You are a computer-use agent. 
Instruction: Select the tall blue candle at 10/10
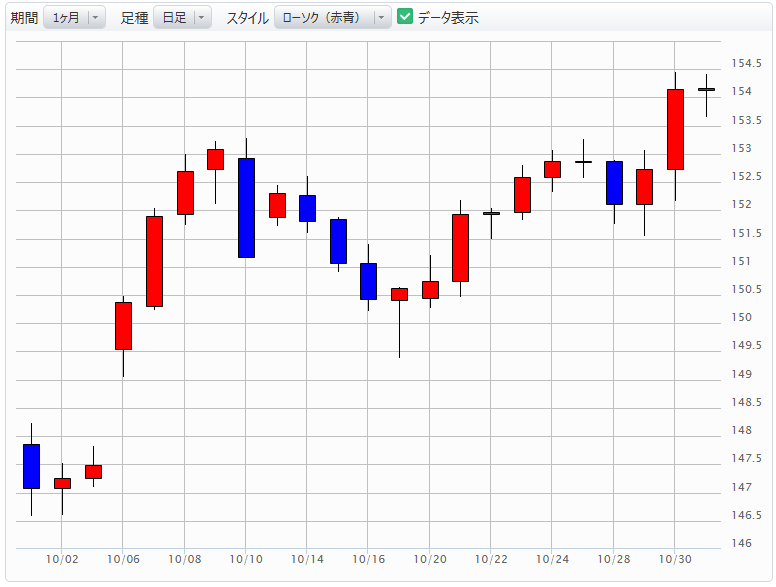pos(246,208)
